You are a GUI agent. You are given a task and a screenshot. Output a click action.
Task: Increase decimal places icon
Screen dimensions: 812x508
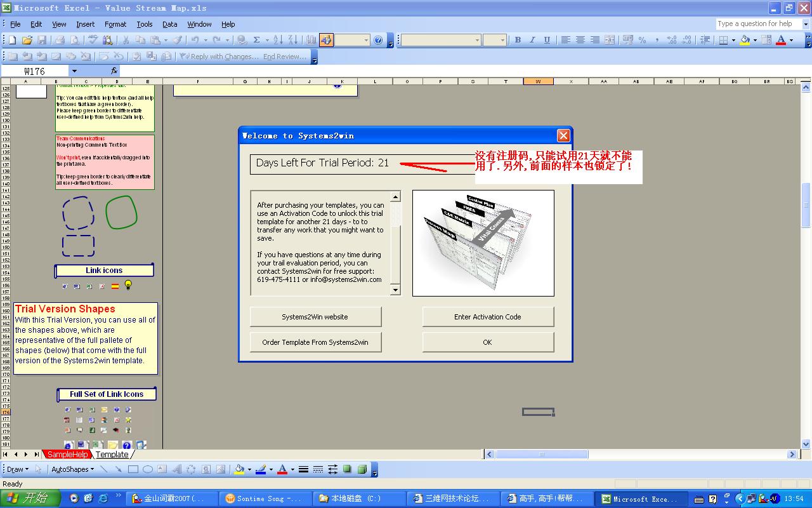672,40
